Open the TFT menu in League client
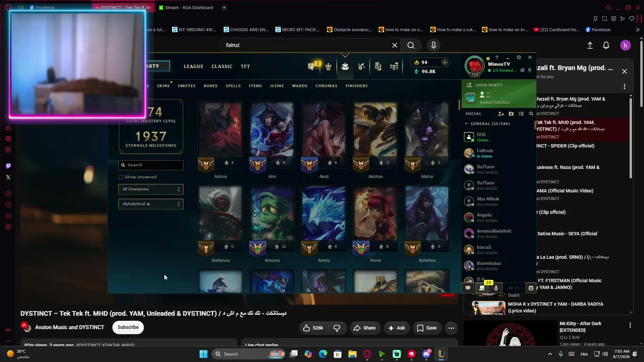The height and width of the screenshot is (362, 644). (x=245, y=66)
